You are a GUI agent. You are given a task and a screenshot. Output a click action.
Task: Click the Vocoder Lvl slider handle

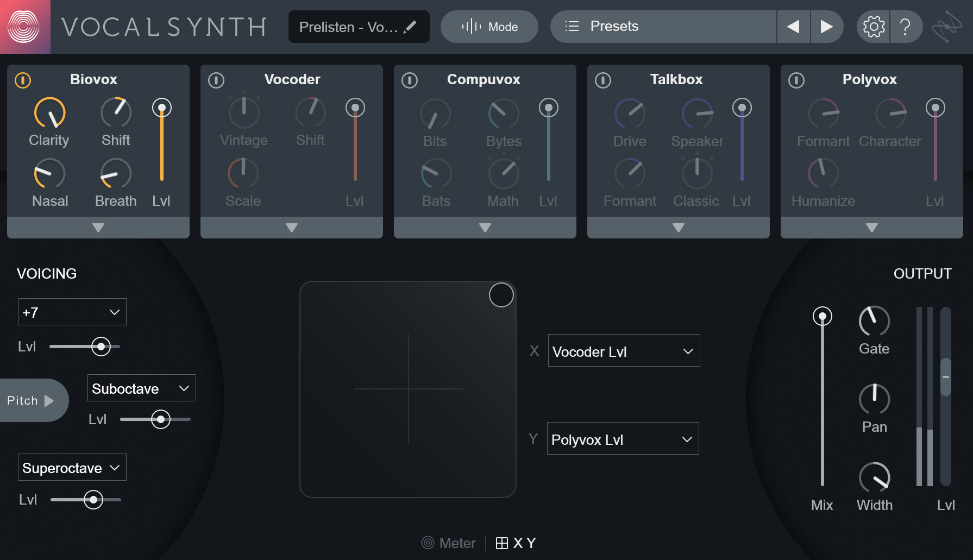[355, 108]
